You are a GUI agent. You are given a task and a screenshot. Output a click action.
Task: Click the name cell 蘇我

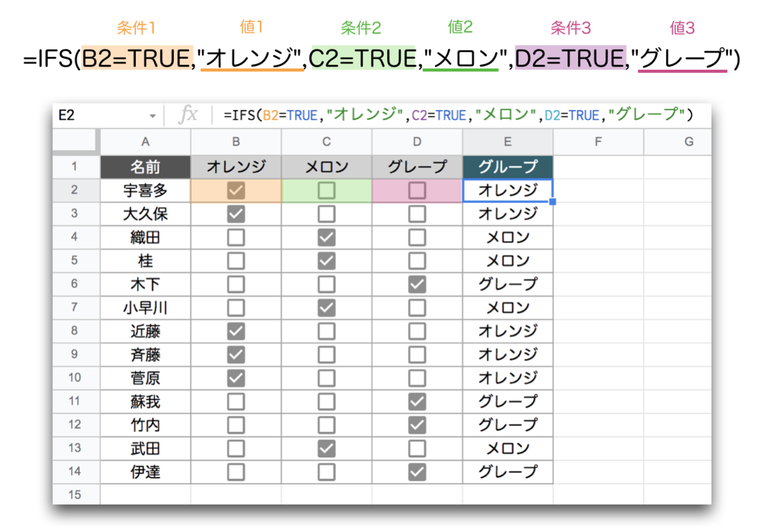tap(145, 401)
